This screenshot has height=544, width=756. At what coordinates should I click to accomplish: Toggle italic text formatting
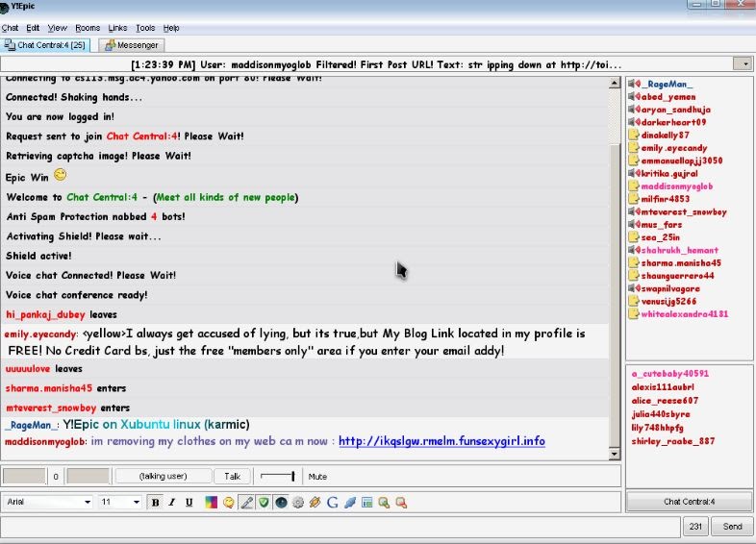point(171,503)
